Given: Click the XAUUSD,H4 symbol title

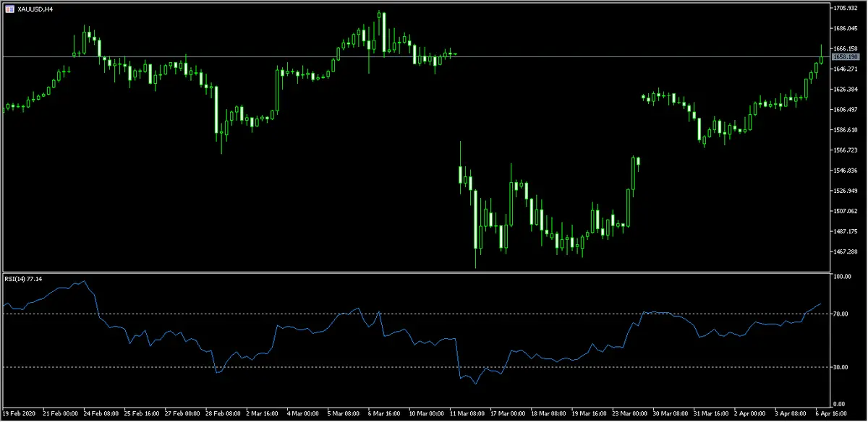Looking at the screenshot, I should [x=35, y=9].
